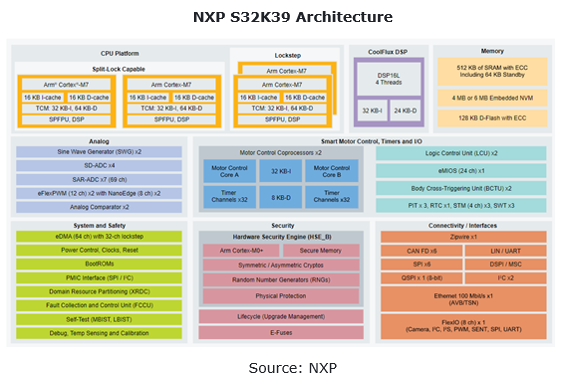The height and width of the screenshot is (382, 565).
Task: Click the CAN FD x6 block
Action: (422, 251)
